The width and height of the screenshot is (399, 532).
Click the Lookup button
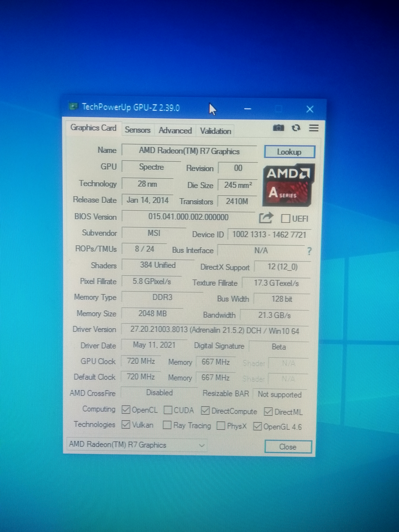pyautogui.click(x=289, y=152)
